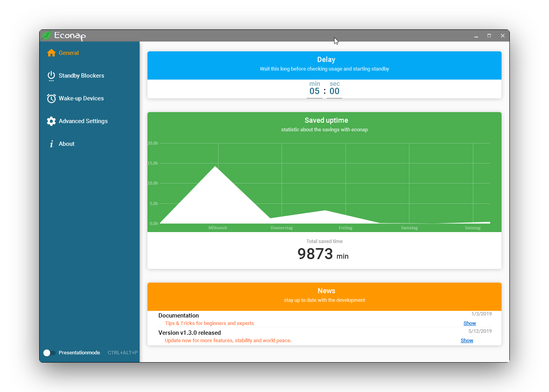Click the Freitag label on the chart axis
Image resolution: width=549 pixels, height=392 pixels.
pyautogui.click(x=345, y=228)
